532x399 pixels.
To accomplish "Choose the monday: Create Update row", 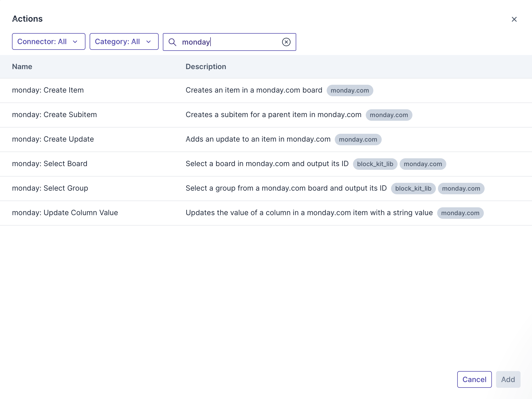I will click(53, 139).
